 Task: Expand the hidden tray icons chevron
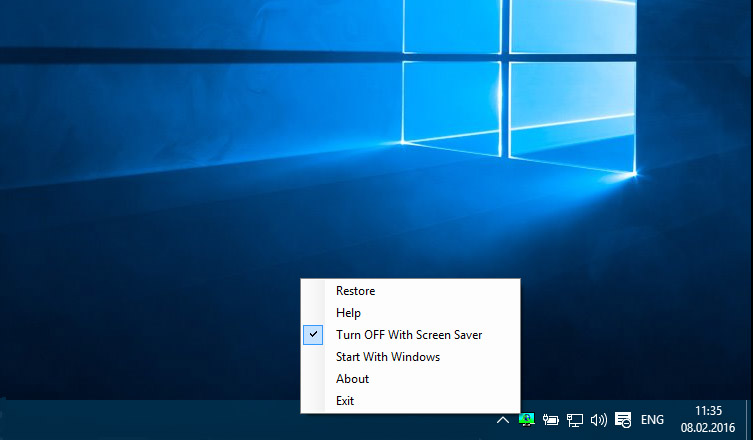point(502,420)
